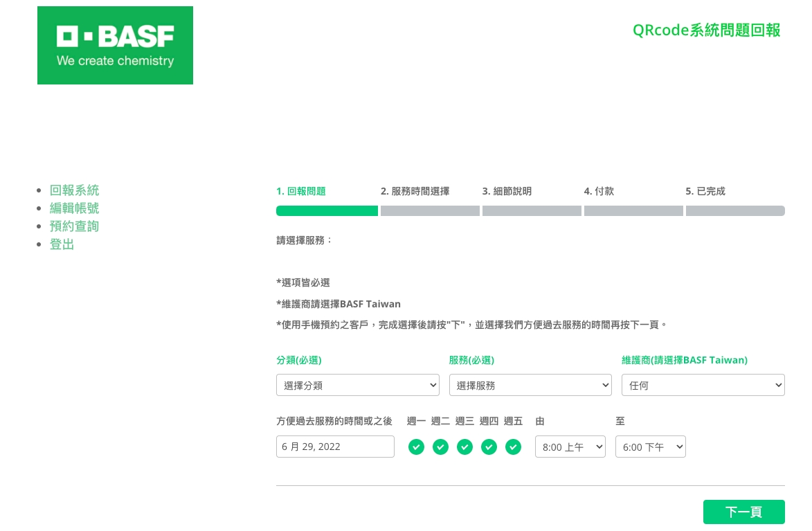The image size is (812, 531).
Task: Select the 1. 回報問題 step tab
Action: click(301, 192)
